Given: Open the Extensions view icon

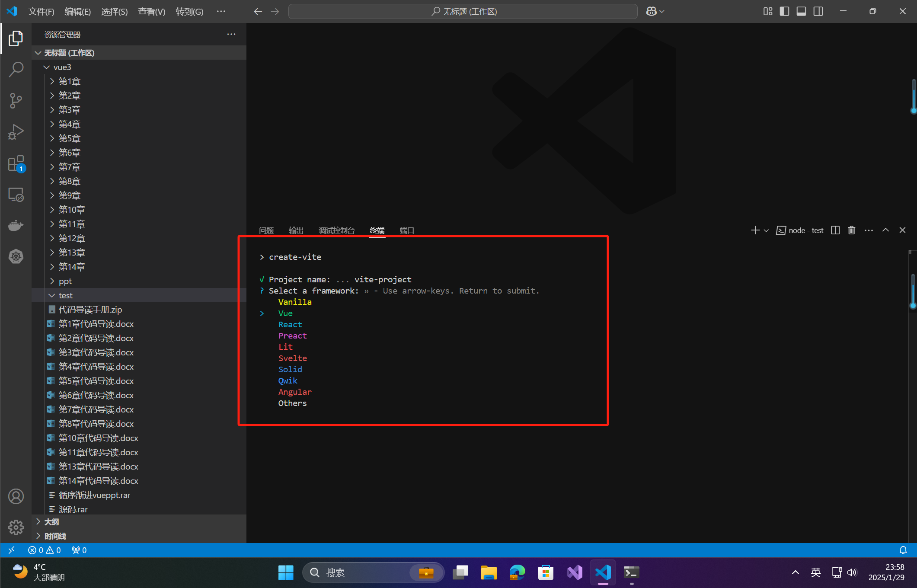Looking at the screenshot, I should (x=16, y=164).
